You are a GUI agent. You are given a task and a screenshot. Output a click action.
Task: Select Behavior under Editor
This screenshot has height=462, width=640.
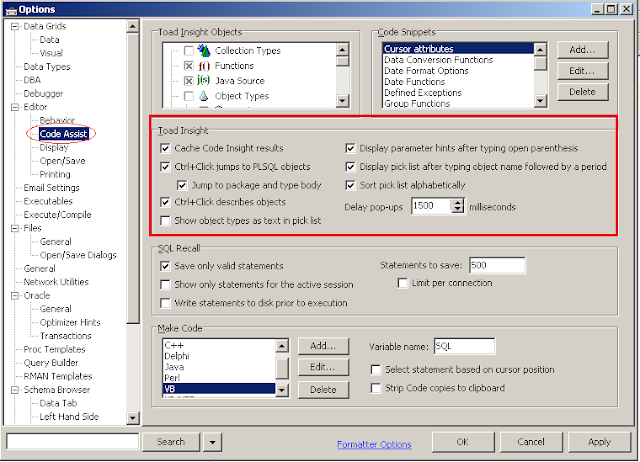tap(58, 120)
